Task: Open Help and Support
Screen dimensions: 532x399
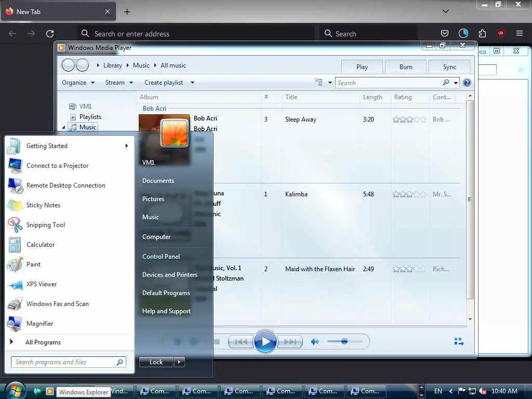Action: [x=166, y=311]
